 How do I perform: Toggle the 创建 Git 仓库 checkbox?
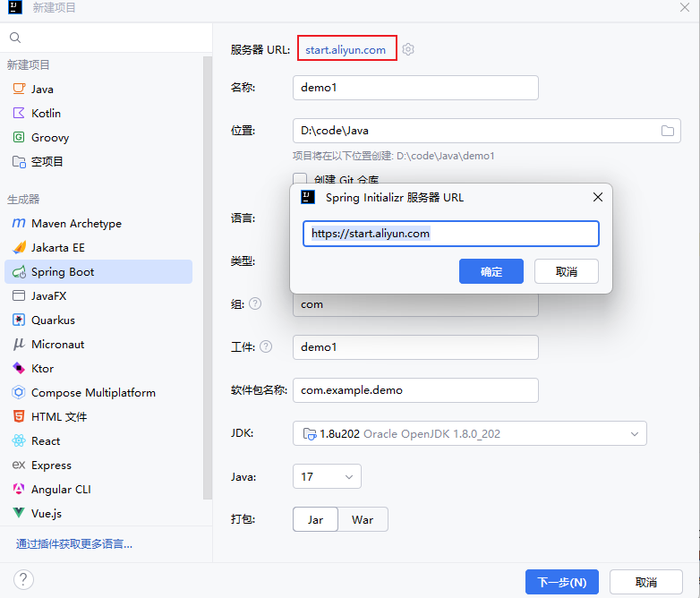300,179
